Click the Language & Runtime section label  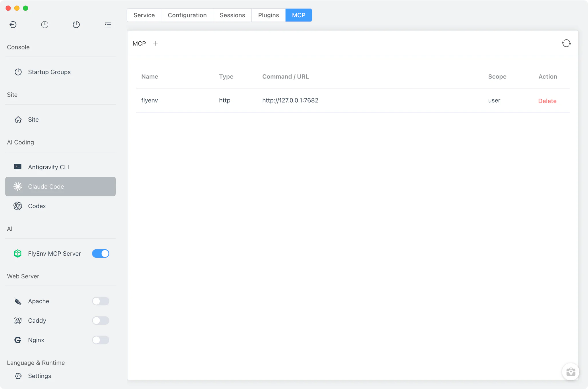(36, 363)
